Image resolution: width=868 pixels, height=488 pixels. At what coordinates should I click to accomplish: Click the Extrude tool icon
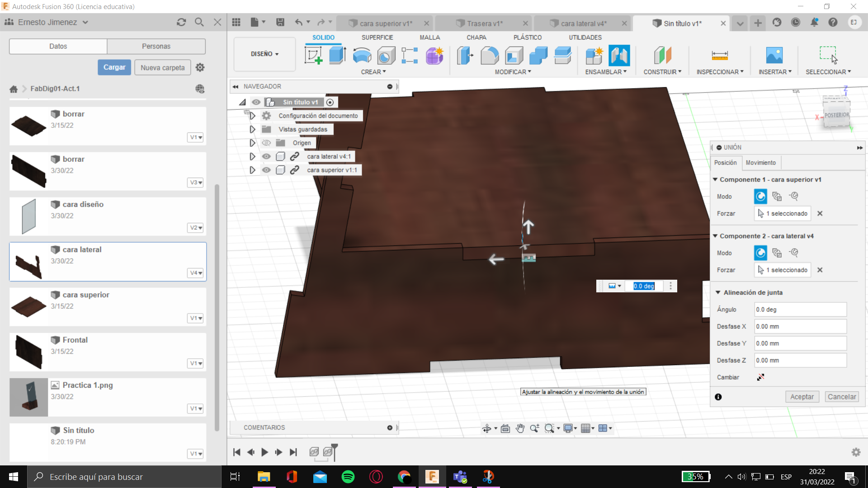pos(337,56)
